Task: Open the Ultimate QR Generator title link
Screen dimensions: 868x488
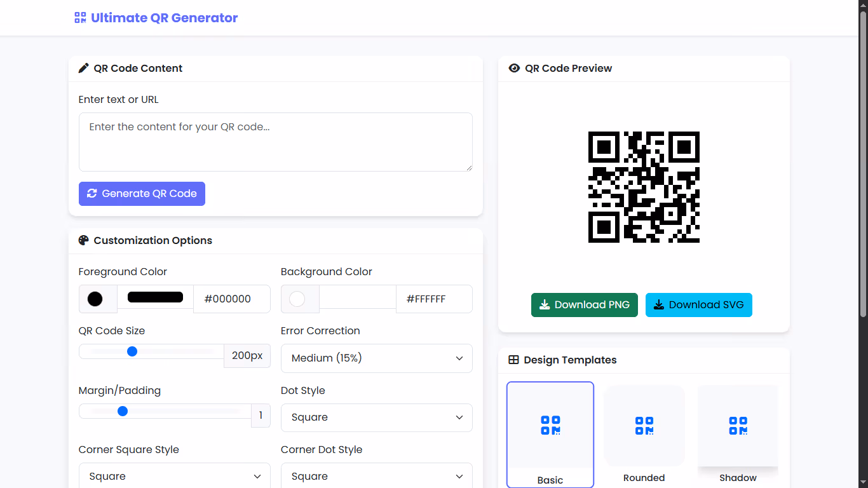Action: tap(156, 18)
